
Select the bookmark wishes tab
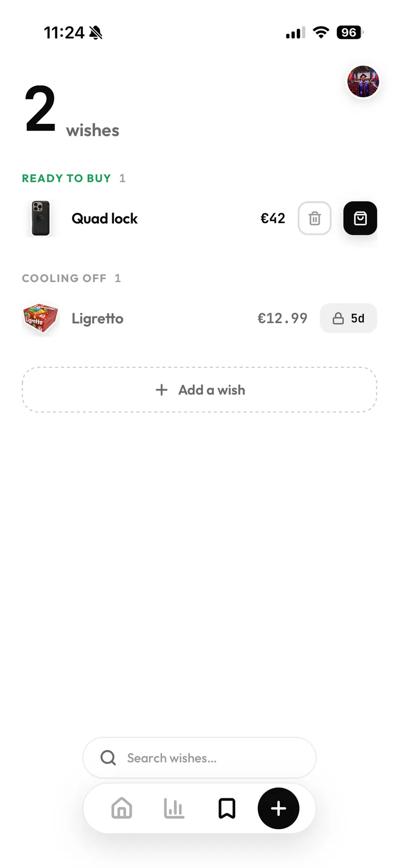(x=227, y=809)
